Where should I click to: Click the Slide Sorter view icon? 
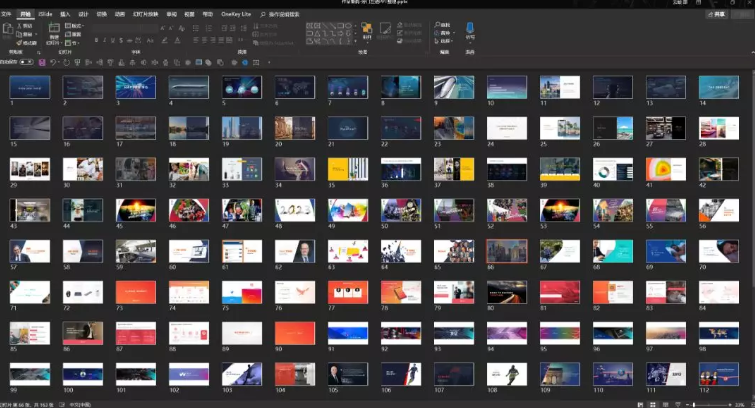tap(653, 405)
